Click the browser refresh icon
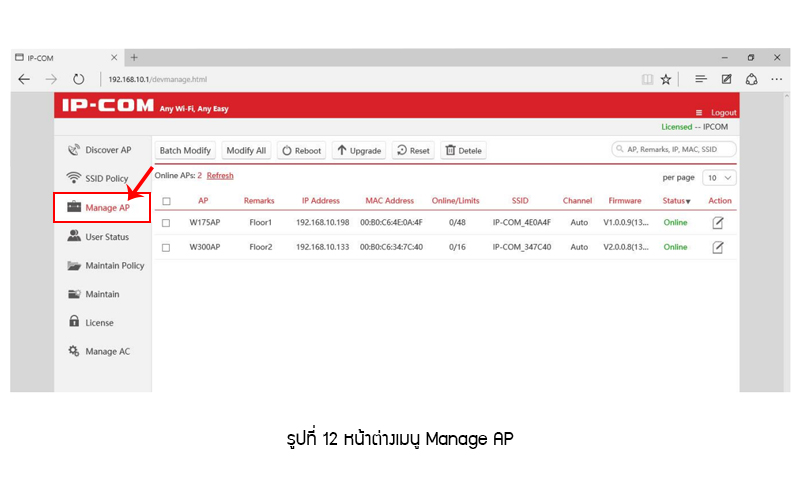 79,79
